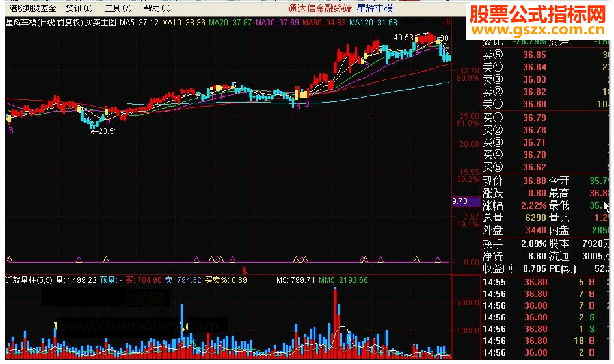The image size is (614, 364).
Task: Click the 涨幅 2.22% change percent value
Action: coord(534,205)
